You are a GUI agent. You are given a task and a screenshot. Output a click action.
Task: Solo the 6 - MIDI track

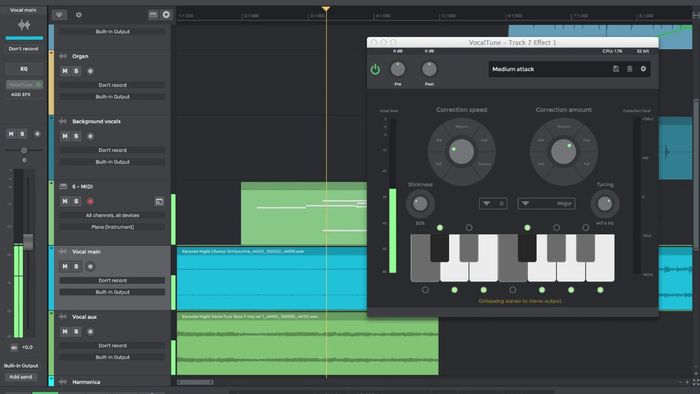point(76,201)
